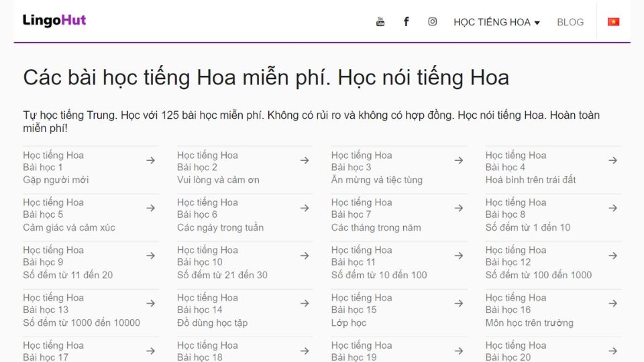Click arrow for Bài học 1 Gặp người mới

point(151,160)
